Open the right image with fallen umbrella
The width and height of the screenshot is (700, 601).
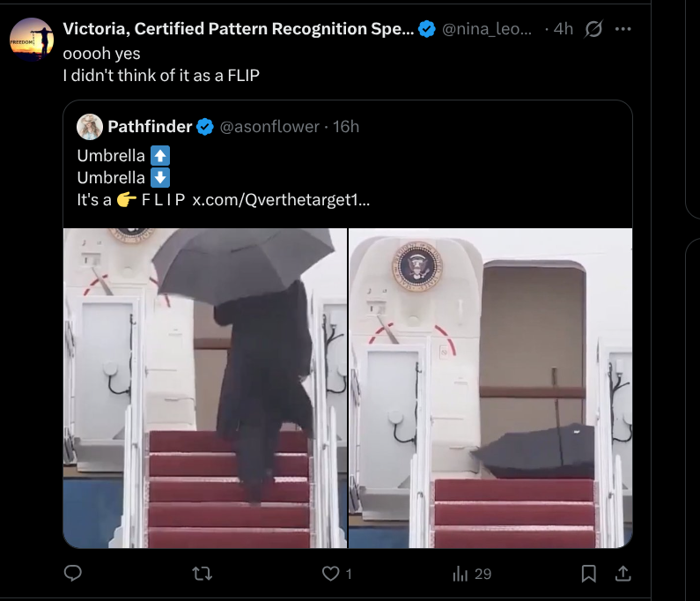(x=491, y=388)
